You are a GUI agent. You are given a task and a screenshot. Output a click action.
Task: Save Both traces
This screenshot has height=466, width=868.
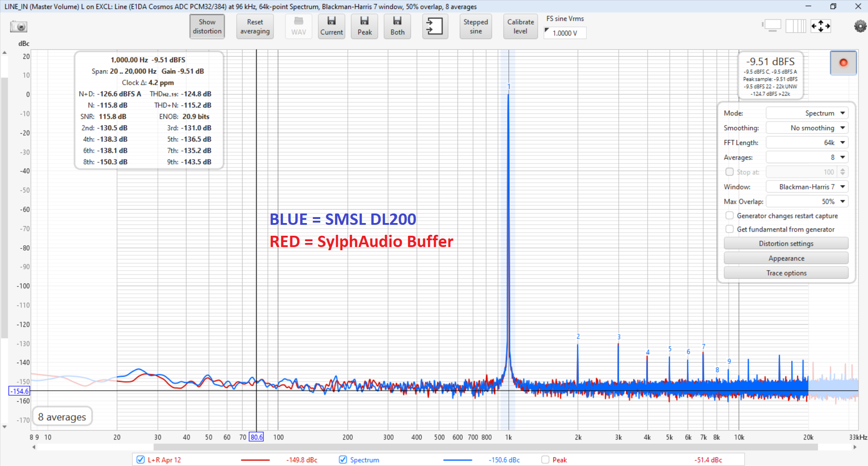tap(397, 26)
